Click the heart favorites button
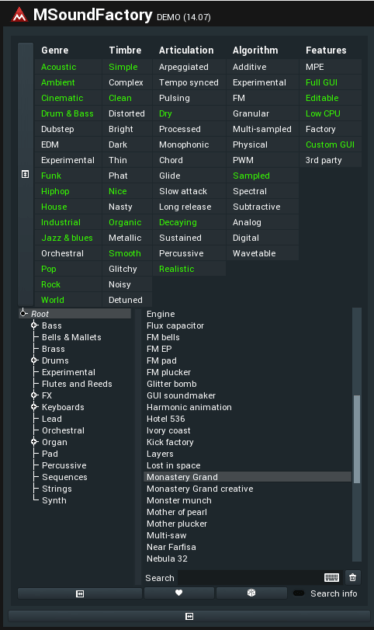This screenshot has height=630, width=374. pos(179,593)
